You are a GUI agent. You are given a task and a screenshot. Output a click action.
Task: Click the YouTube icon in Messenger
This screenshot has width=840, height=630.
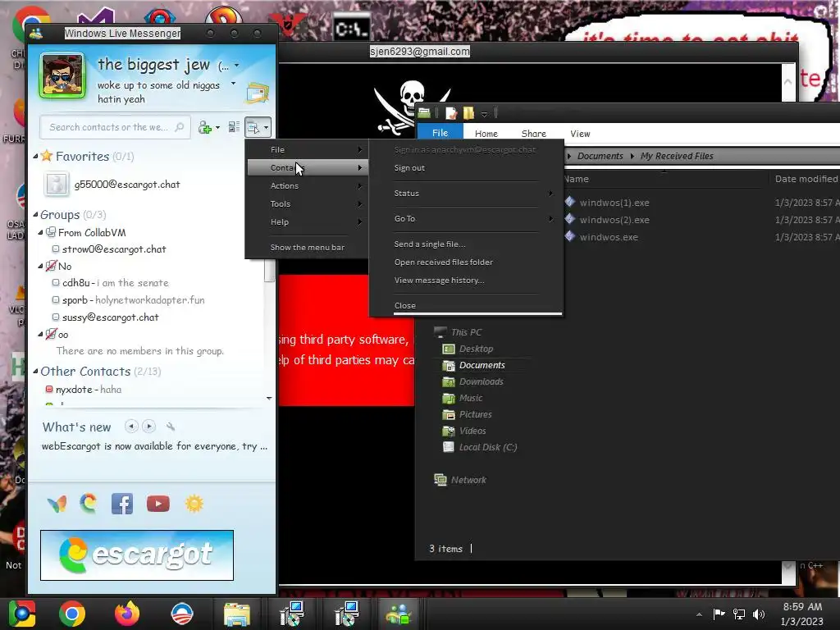pyautogui.click(x=158, y=504)
